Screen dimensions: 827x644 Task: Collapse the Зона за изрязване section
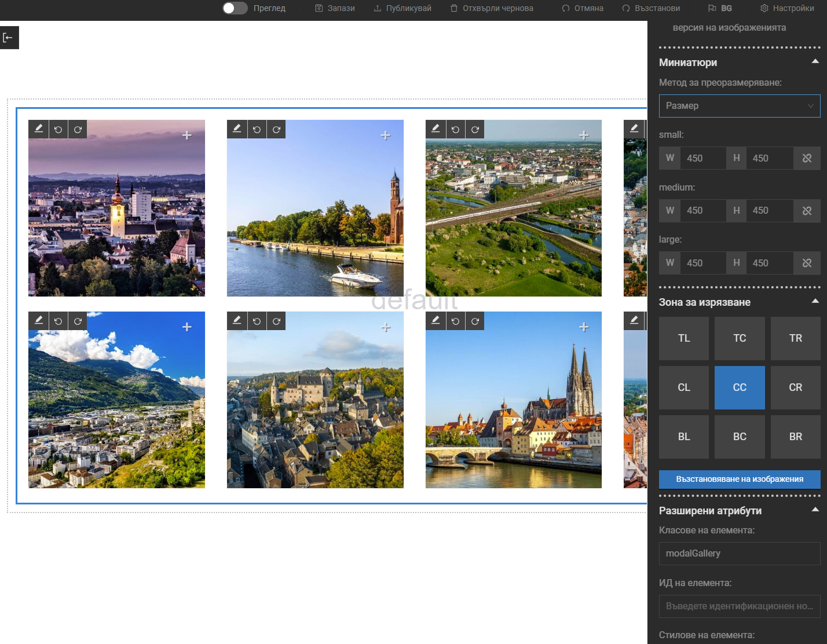(815, 302)
